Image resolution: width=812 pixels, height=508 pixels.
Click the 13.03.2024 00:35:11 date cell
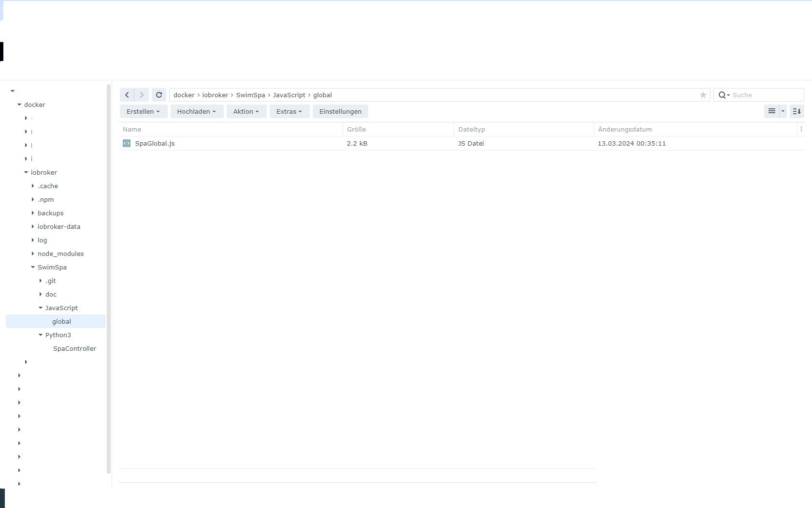click(x=632, y=143)
